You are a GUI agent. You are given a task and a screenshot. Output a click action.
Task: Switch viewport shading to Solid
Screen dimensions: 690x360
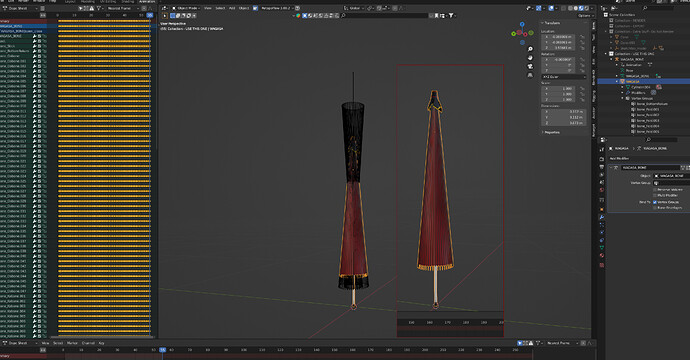click(576, 8)
